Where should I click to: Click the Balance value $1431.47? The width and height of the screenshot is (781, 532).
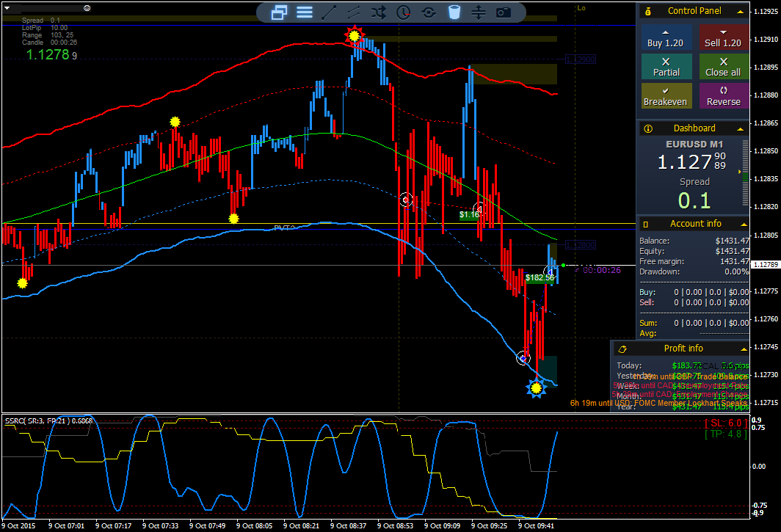click(x=733, y=241)
